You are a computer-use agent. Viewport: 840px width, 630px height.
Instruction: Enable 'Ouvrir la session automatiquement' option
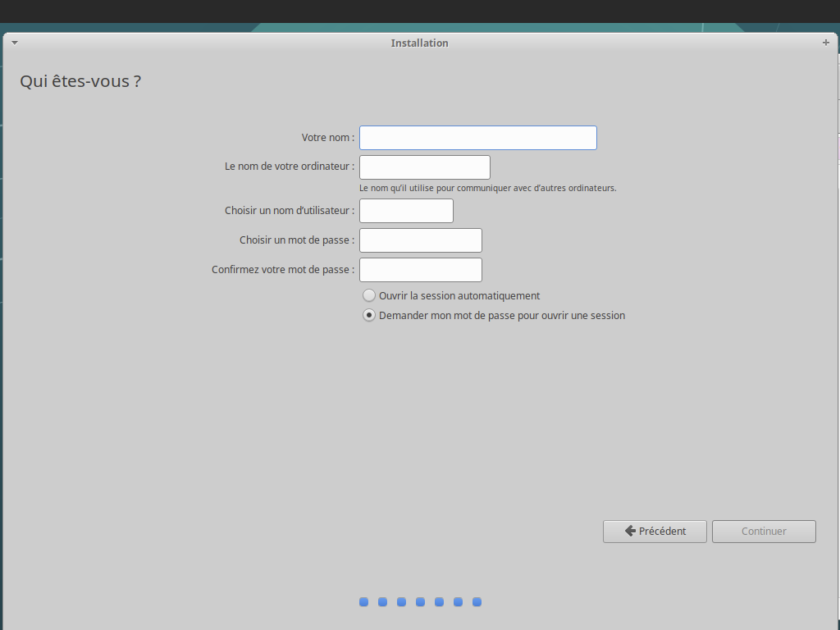point(369,295)
